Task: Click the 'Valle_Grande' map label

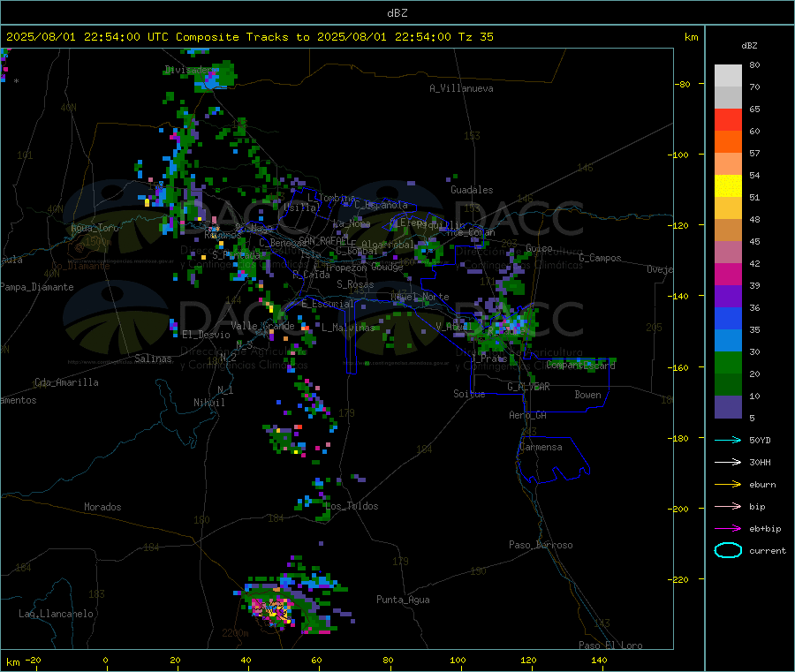Action: point(262,325)
